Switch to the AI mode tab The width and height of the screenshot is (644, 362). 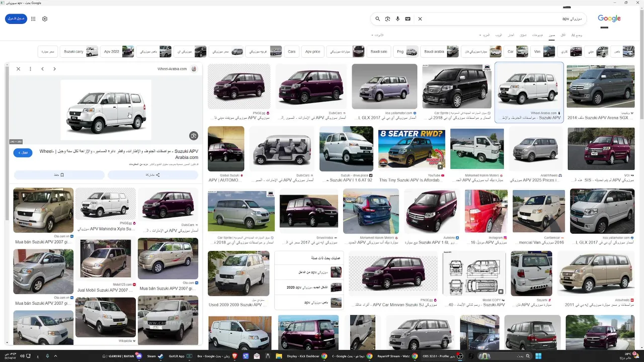(577, 35)
